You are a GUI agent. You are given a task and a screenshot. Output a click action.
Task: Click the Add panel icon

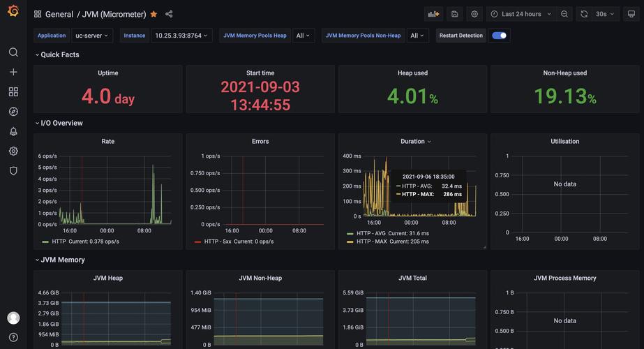[x=433, y=14]
